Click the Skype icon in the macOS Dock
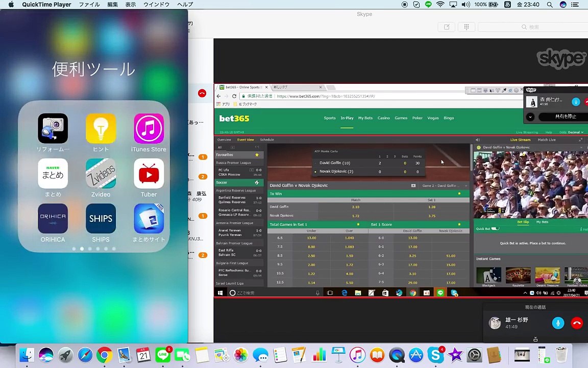The image size is (588, 368). point(435,355)
